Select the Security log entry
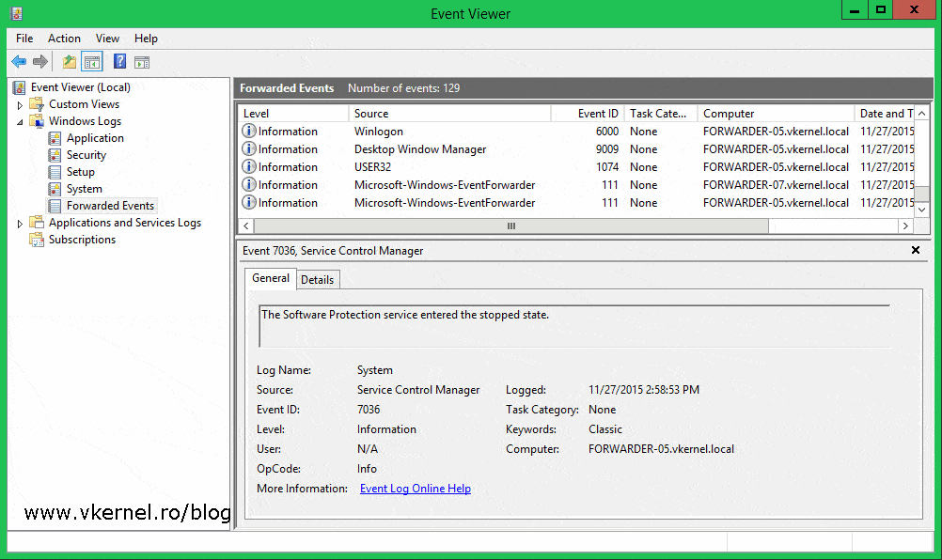 pos(85,154)
